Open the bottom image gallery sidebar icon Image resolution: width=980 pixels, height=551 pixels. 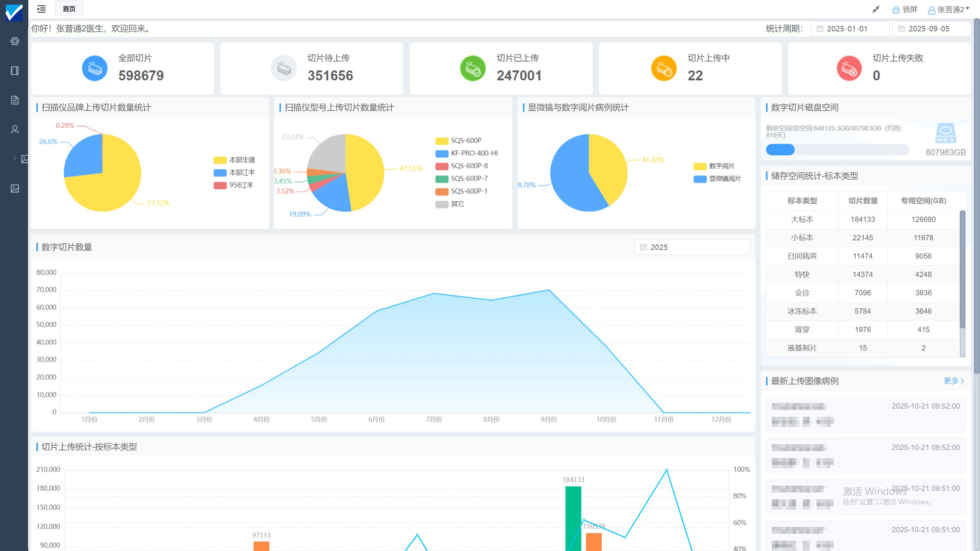[x=15, y=189]
